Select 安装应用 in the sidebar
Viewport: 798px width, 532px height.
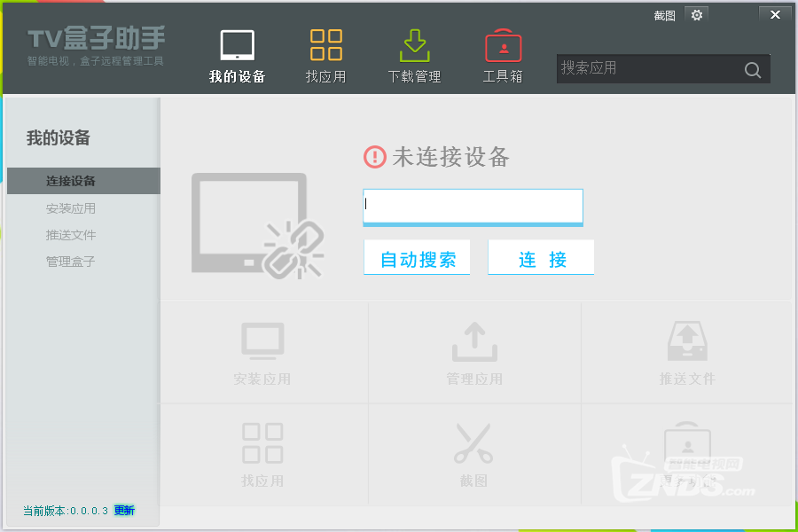click(71, 208)
